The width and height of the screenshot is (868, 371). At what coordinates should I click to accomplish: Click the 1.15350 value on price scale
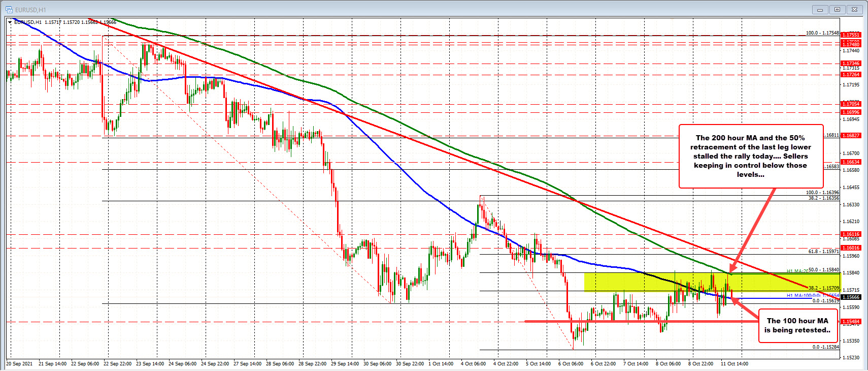click(851, 341)
